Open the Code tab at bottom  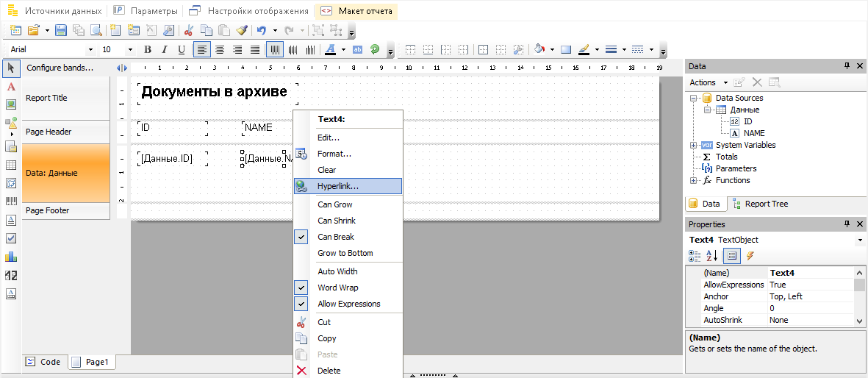tap(43, 362)
